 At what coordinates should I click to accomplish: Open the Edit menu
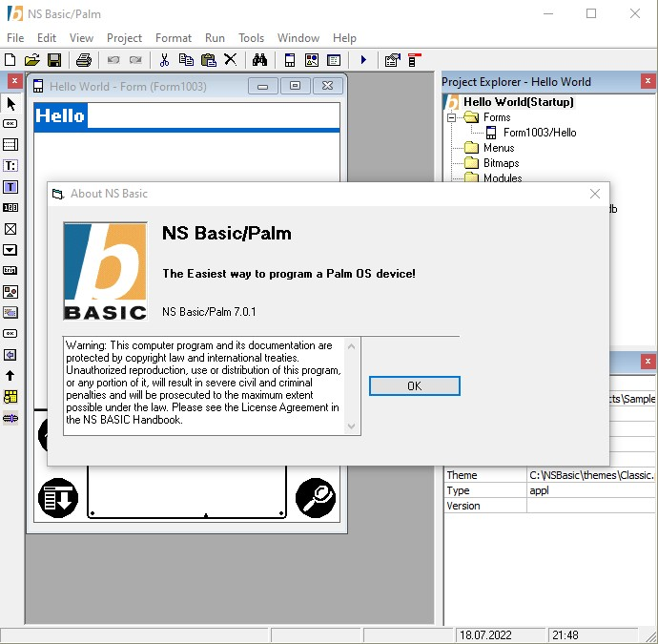(47, 38)
